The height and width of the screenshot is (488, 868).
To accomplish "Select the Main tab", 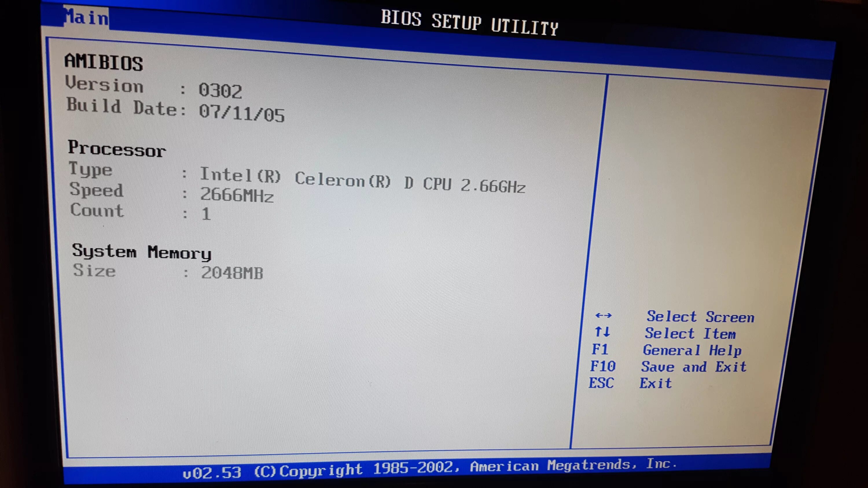I will (83, 18).
